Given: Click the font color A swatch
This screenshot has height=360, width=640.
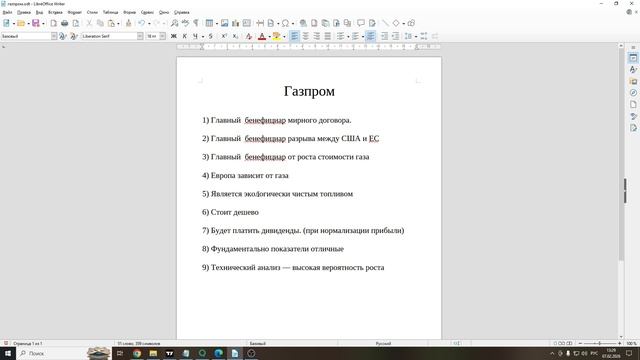Looking at the screenshot, I should click(262, 36).
